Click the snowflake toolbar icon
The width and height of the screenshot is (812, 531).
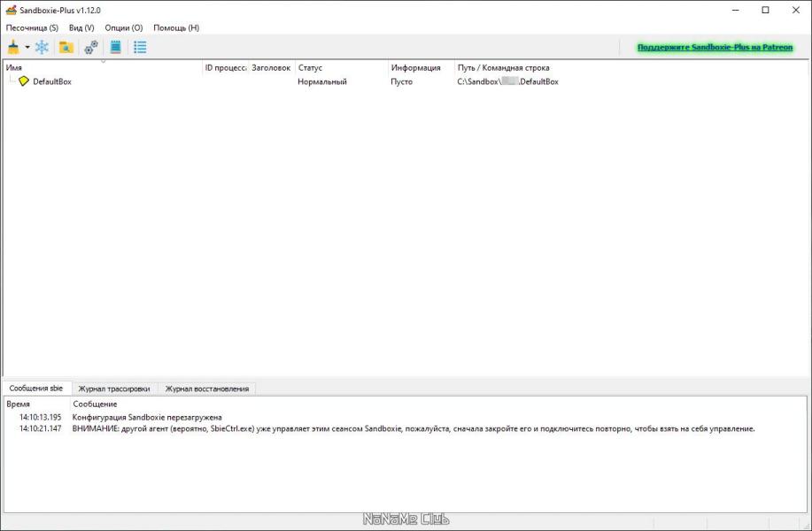click(x=42, y=47)
